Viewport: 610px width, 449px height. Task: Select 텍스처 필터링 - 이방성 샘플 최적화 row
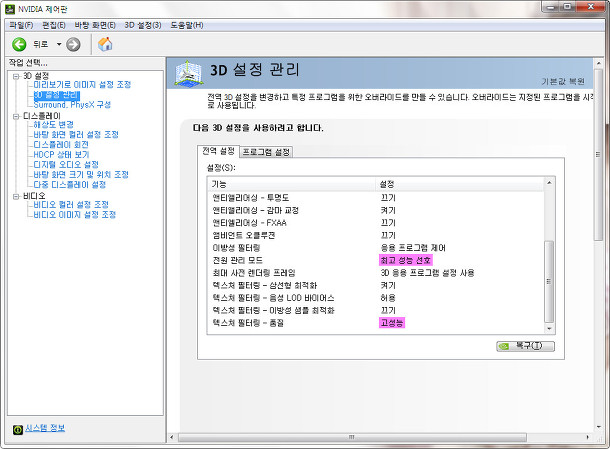point(376,310)
